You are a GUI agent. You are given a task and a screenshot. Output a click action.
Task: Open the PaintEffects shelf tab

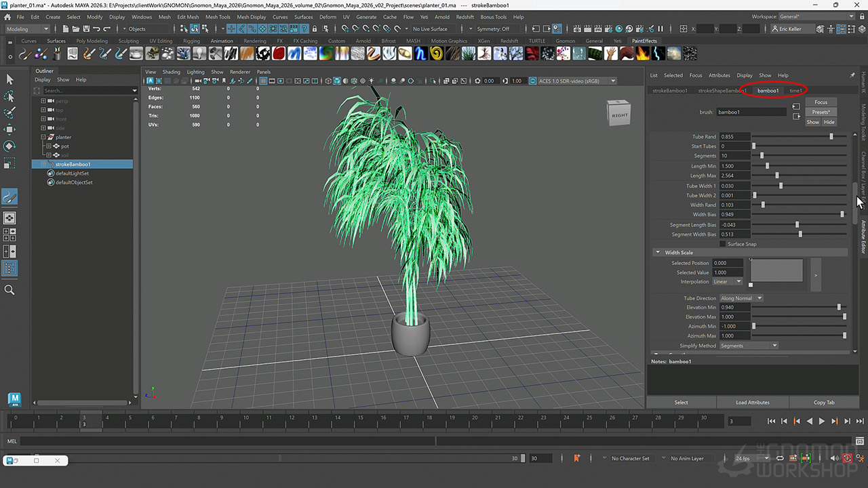(644, 41)
